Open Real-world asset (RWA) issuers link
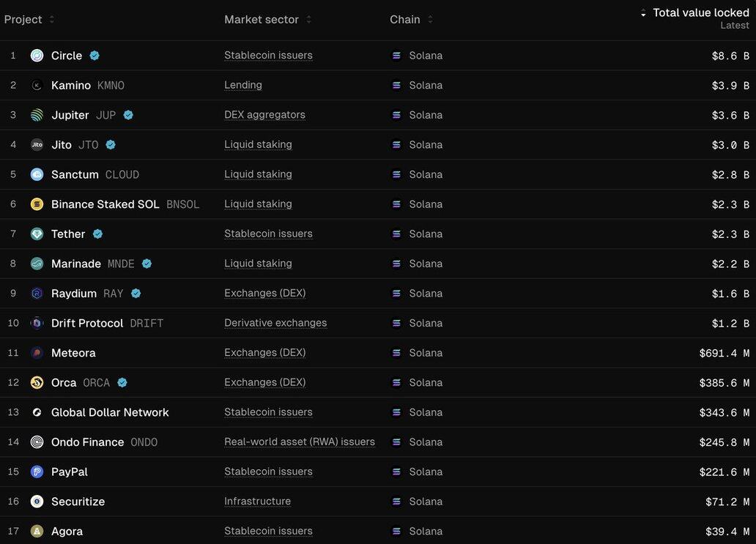The image size is (756, 544). click(300, 441)
